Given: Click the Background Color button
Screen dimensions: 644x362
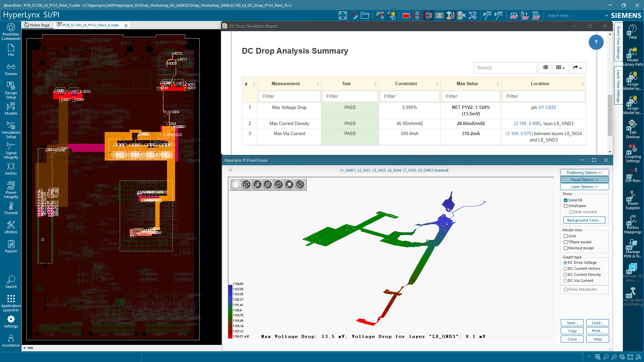Looking at the screenshot, I should 584,220.
